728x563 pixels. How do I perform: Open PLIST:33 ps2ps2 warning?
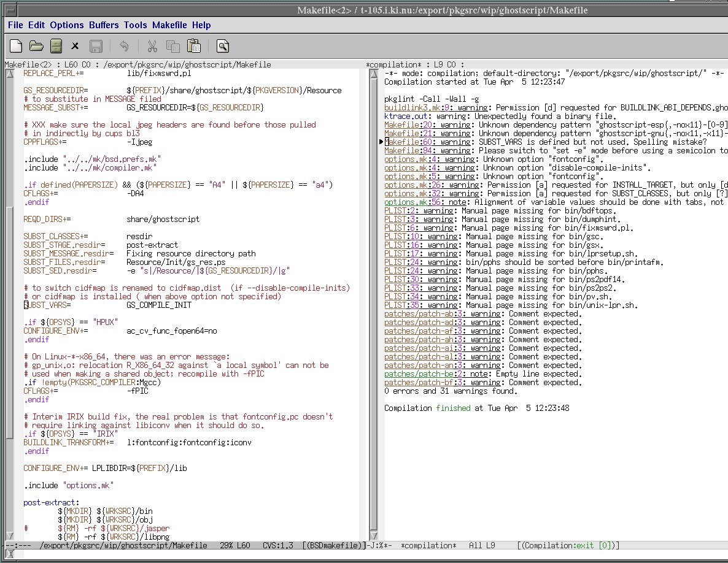click(x=421, y=288)
